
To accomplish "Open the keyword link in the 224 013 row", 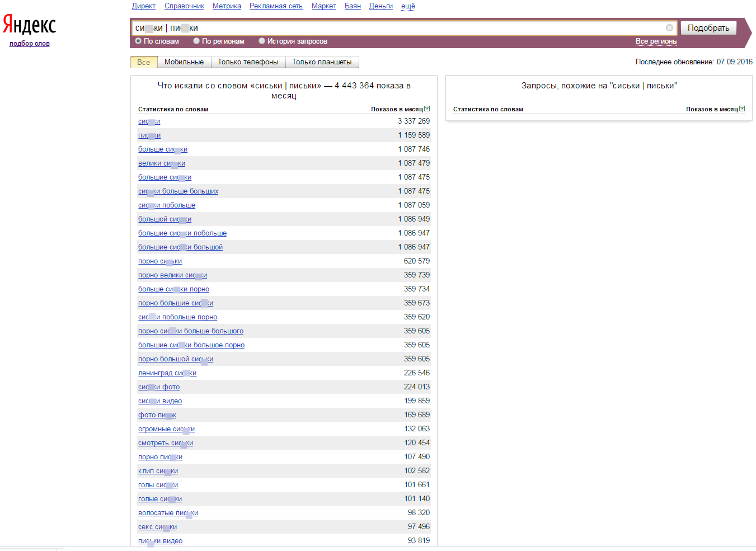I will pyautogui.click(x=159, y=387).
